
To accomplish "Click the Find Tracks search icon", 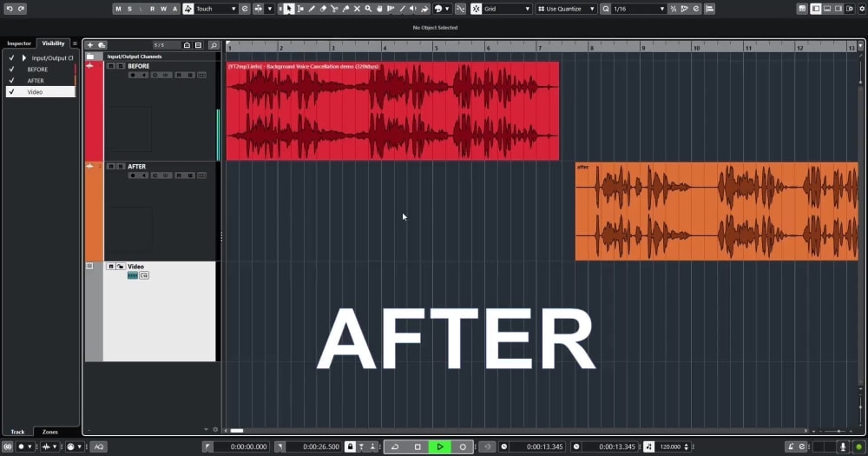I will 214,45.
